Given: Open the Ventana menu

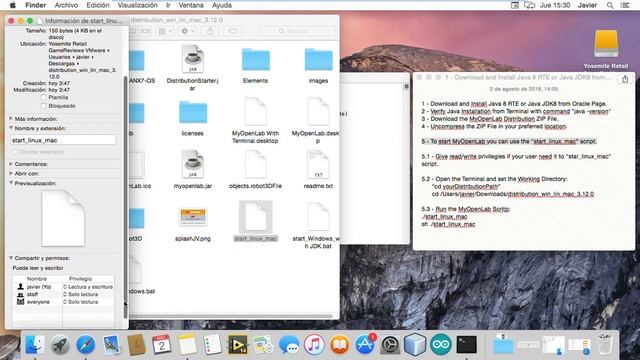Looking at the screenshot, I should tap(191, 5).
